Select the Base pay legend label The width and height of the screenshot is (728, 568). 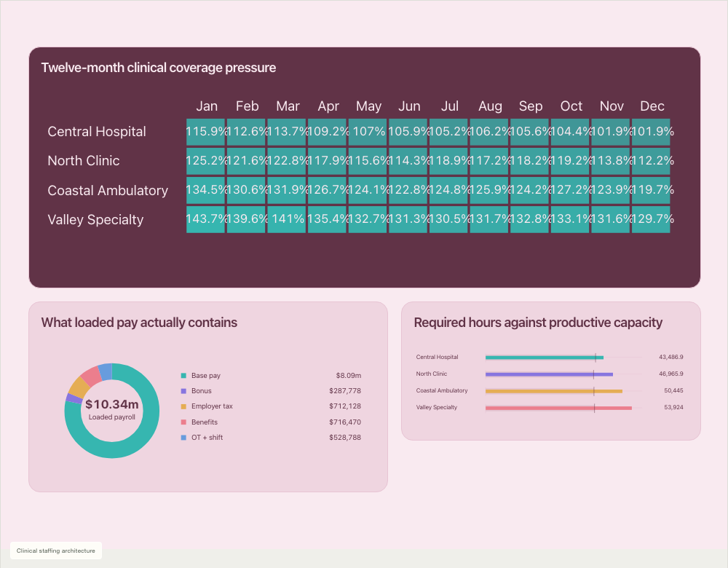click(206, 375)
